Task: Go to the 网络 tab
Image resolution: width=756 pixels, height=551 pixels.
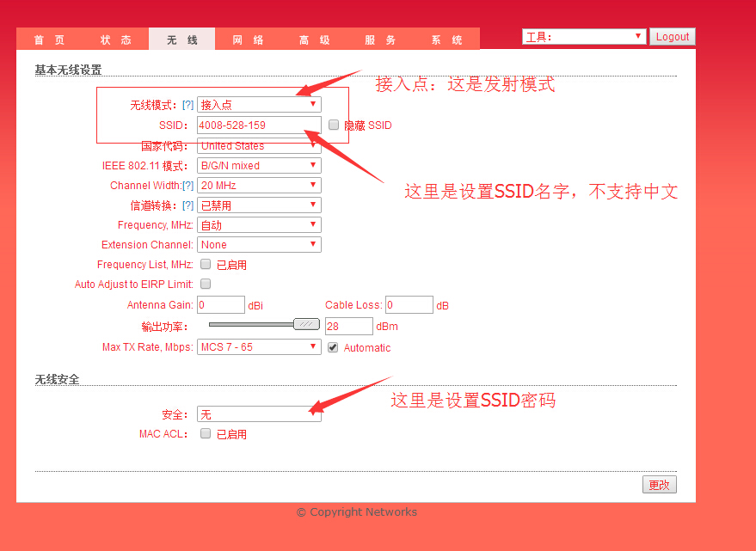Action: click(x=248, y=40)
